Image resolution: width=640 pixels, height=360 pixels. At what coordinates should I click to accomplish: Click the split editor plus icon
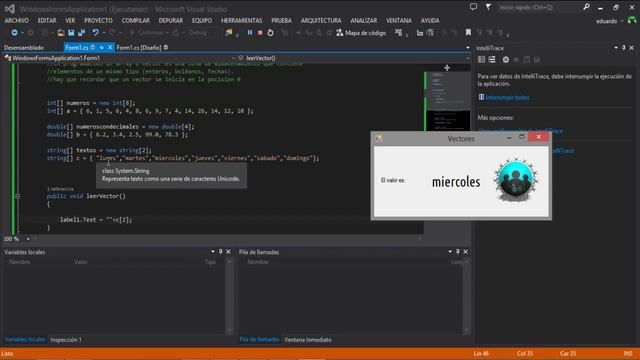tap(447, 68)
